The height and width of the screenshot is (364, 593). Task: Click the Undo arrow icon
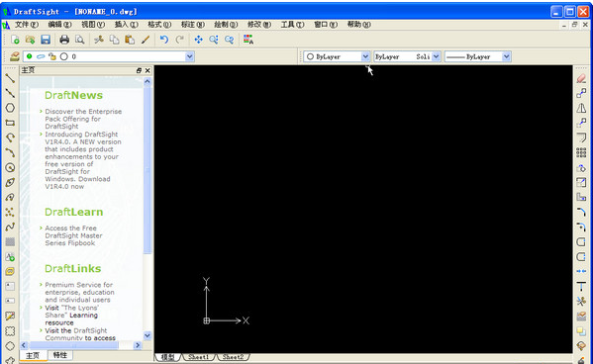(163, 40)
